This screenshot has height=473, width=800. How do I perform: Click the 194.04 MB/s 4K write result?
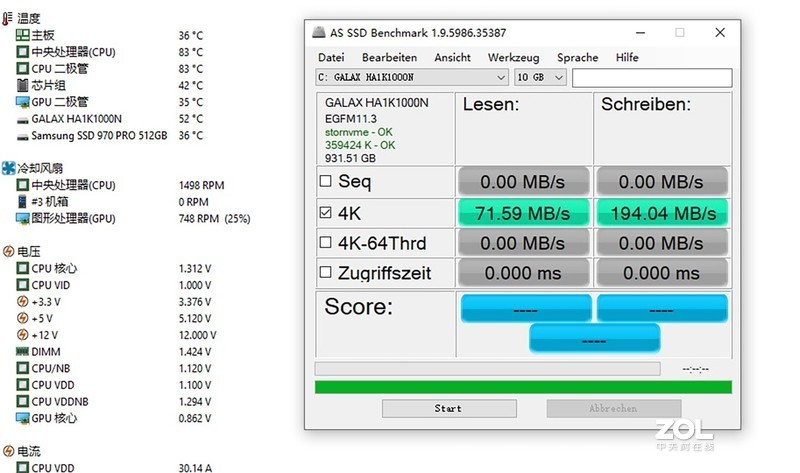(662, 213)
